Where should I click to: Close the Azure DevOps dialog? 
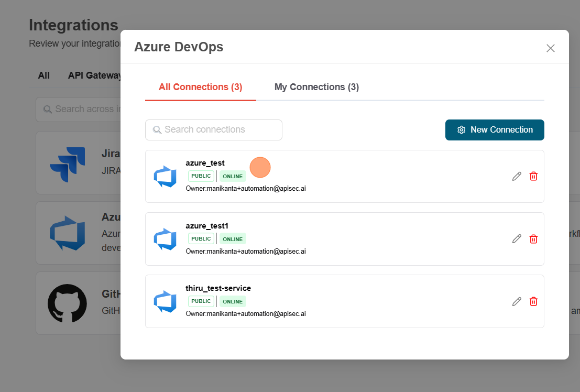550,48
